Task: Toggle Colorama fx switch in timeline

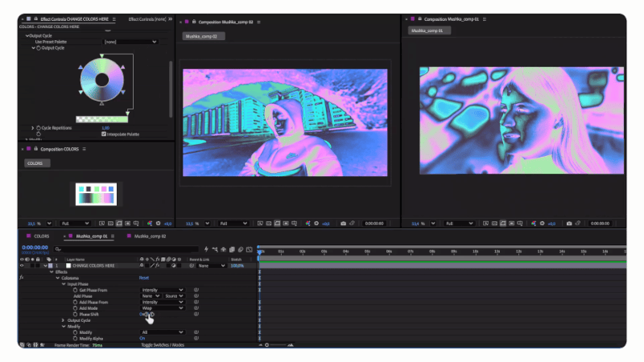Action: coord(22,278)
